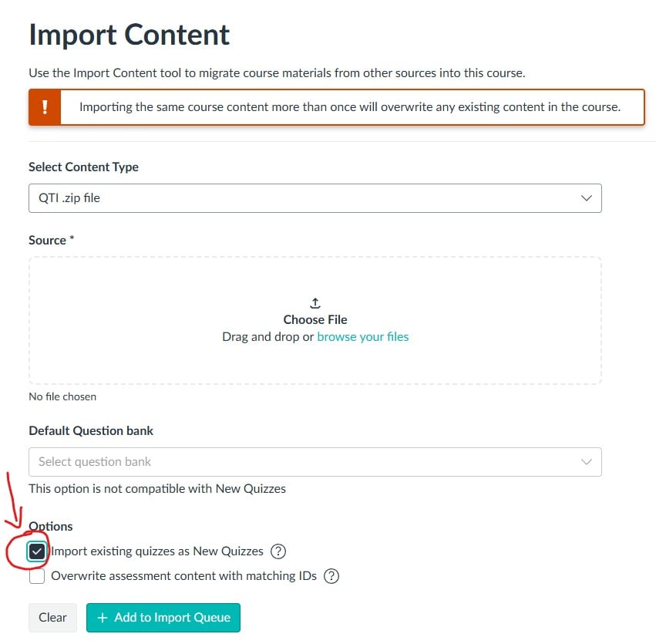This screenshot has height=644, width=656.
Task: Uncheck Import existing quizzes as New Quizzes checkbox
Action: pos(37,551)
